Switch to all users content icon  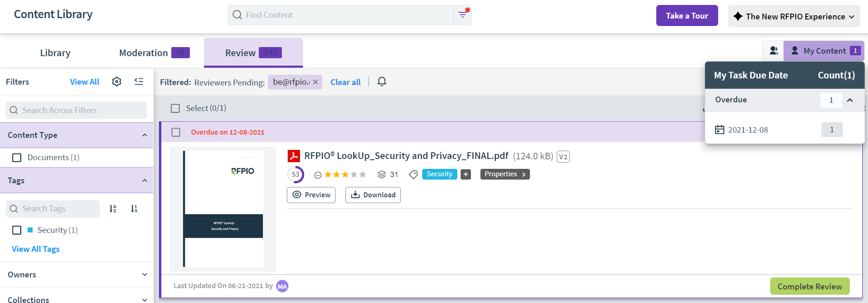[773, 51]
